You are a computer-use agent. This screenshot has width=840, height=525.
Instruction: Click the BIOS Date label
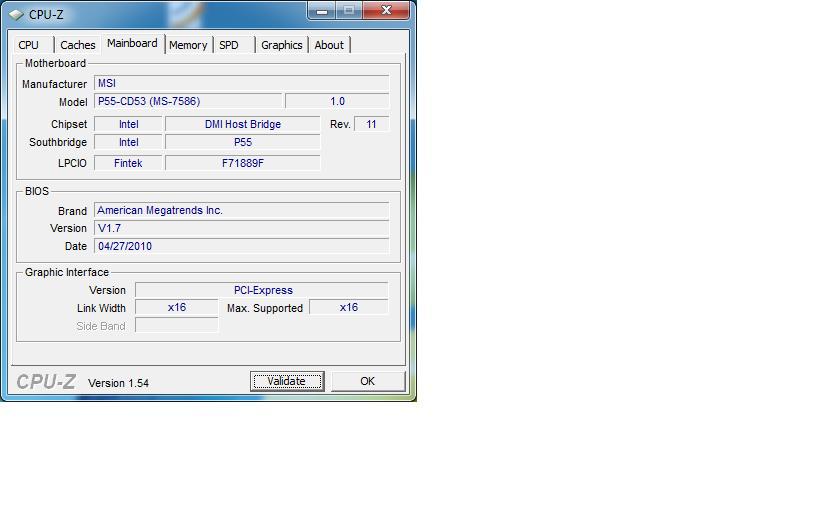76,246
